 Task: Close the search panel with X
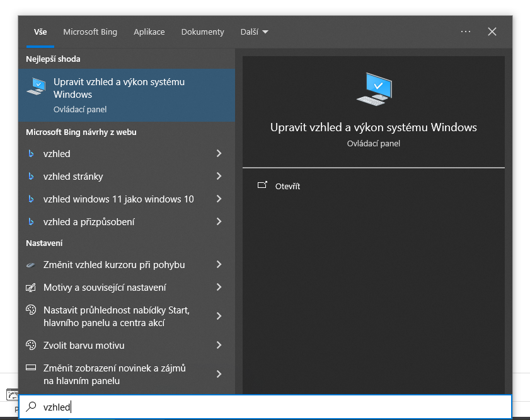pyautogui.click(x=492, y=32)
